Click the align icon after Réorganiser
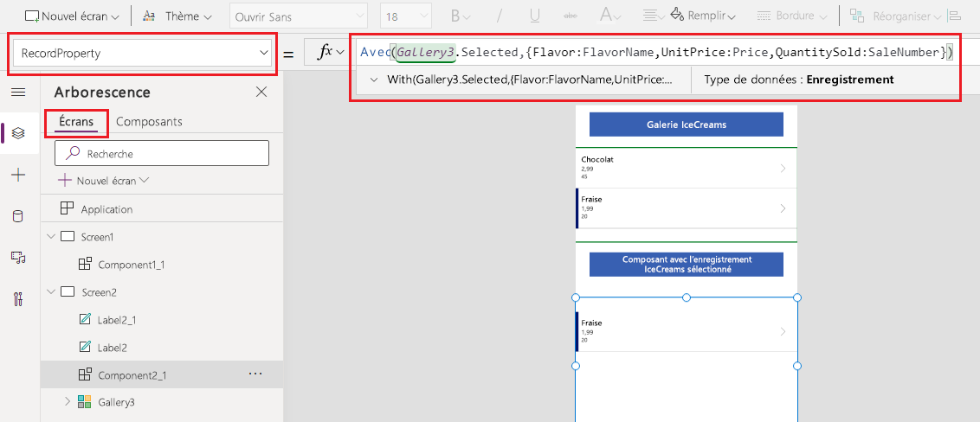 [954, 16]
